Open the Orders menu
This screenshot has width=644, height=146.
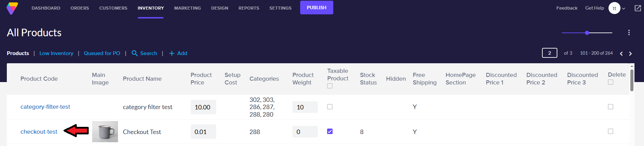pyautogui.click(x=79, y=8)
